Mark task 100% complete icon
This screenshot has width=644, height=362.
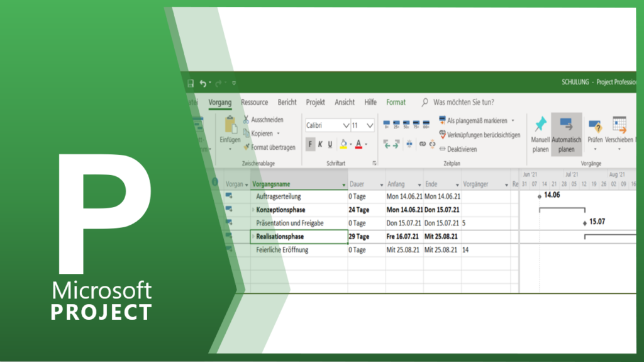[426, 124]
